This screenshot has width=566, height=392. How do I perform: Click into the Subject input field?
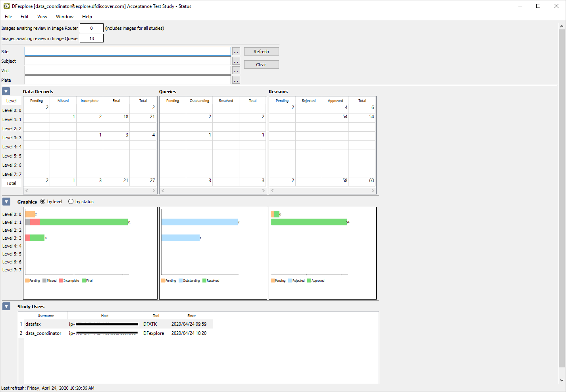[x=127, y=61]
